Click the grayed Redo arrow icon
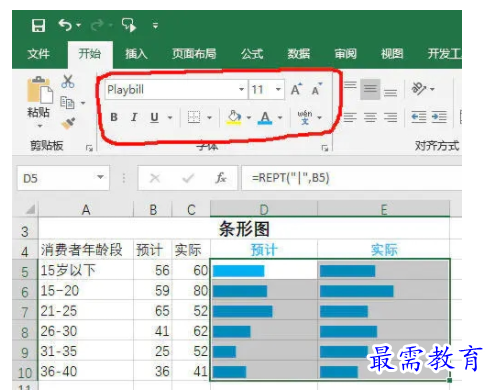The height and width of the screenshot is (390, 491). tap(97, 25)
